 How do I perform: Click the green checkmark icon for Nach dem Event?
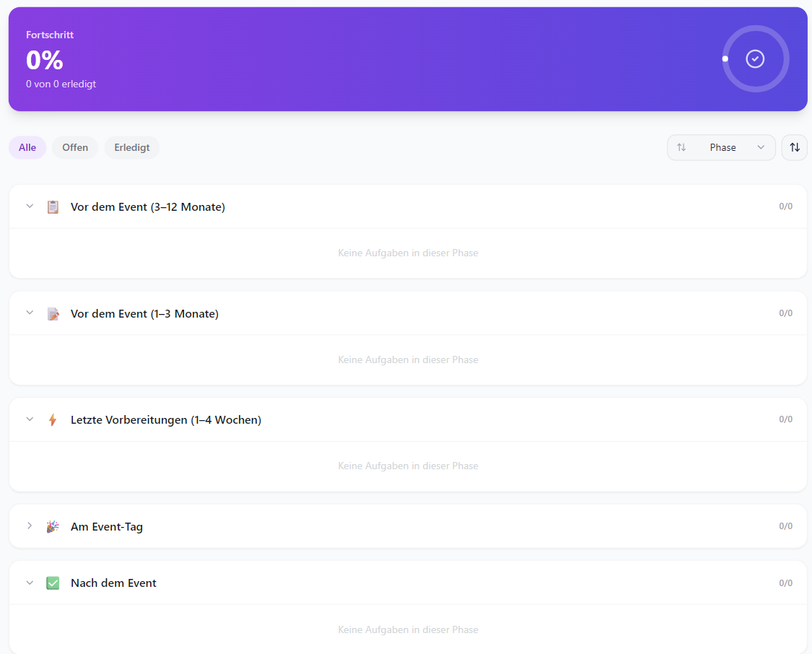(x=53, y=583)
